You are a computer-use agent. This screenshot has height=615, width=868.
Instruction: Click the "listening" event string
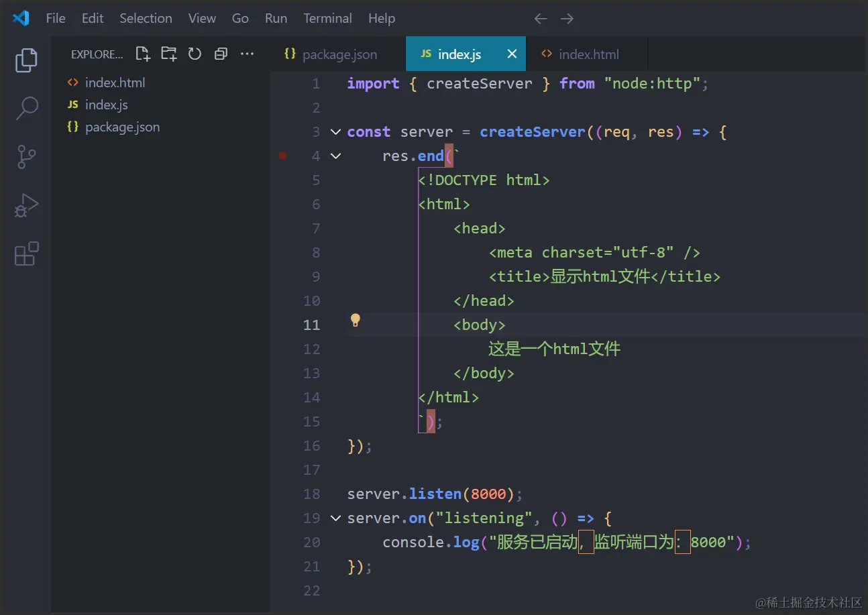coord(484,518)
